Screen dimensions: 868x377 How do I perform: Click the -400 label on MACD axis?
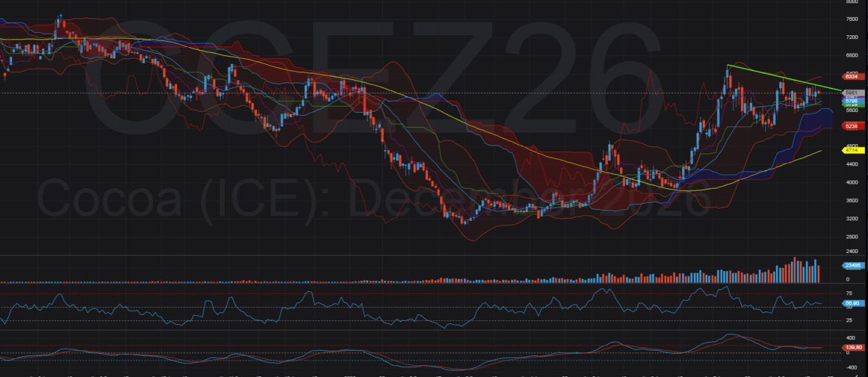point(851,368)
